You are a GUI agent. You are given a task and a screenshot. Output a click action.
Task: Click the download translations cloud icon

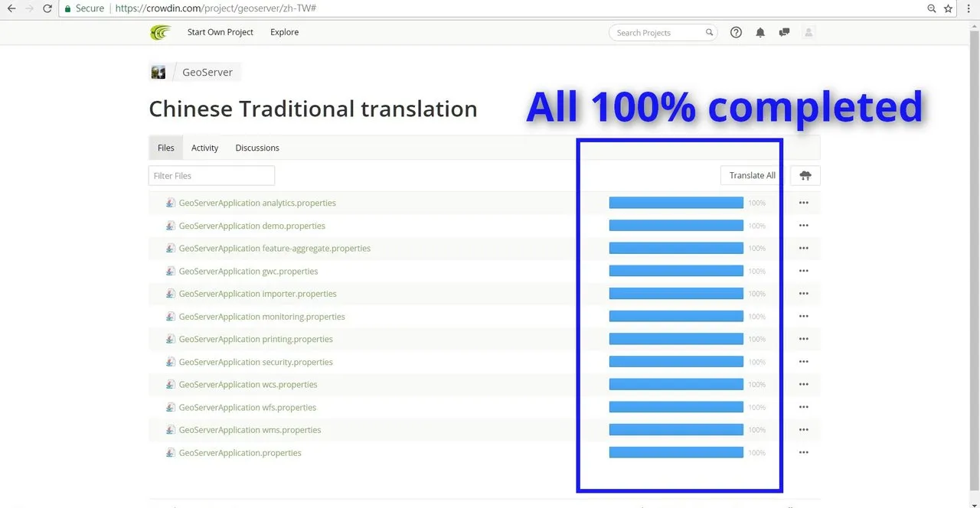(805, 175)
